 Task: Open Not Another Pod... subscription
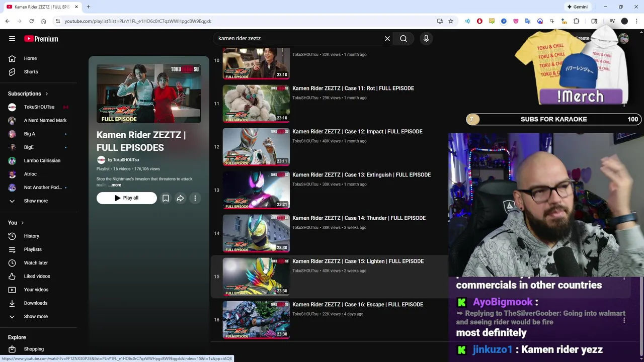43,188
